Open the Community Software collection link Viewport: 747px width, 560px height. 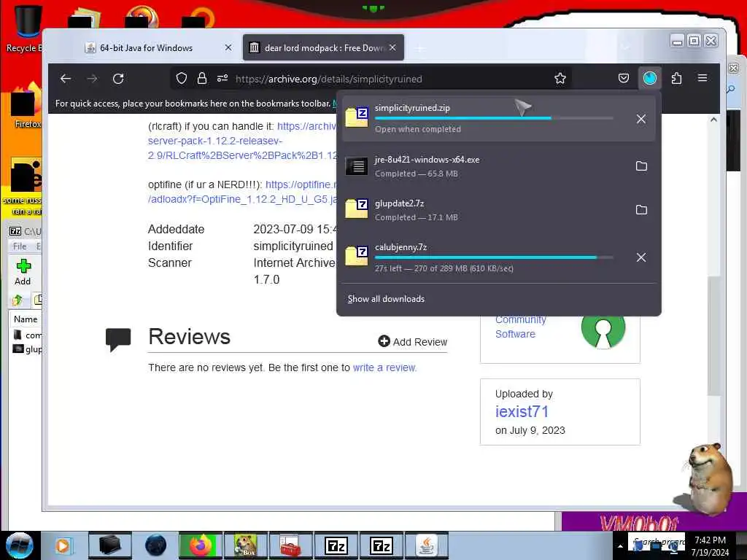(x=520, y=327)
